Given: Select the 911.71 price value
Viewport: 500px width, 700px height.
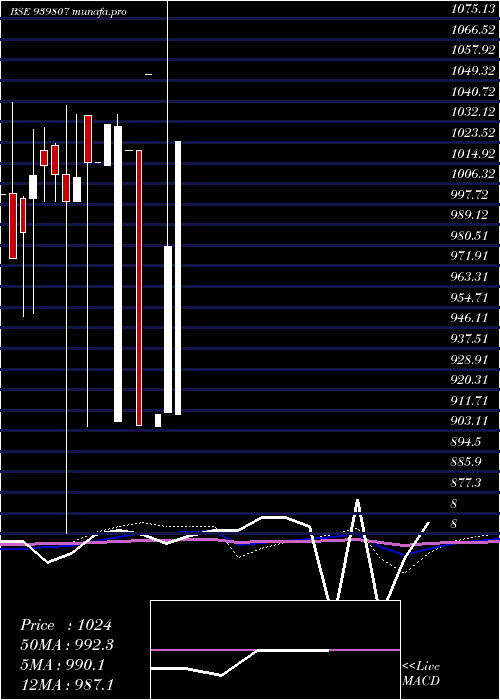Looking at the screenshot, I should click(x=470, y=400).
